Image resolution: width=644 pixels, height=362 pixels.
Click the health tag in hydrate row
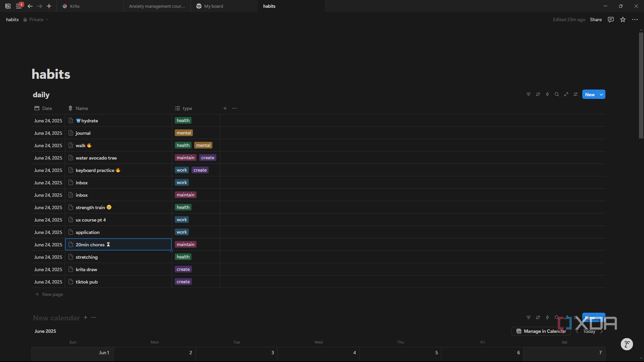point(183,121)
